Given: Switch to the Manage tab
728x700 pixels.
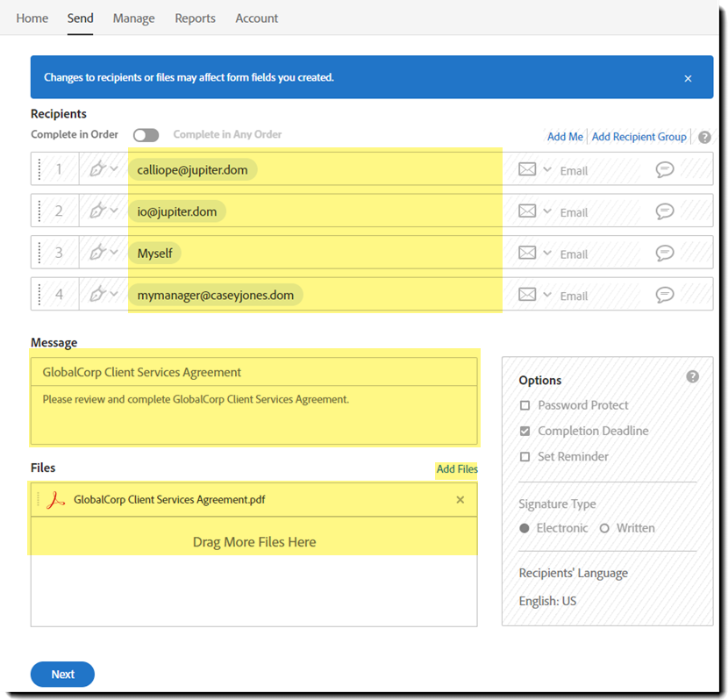Looking at the screenshot, I should click(133, 18).
